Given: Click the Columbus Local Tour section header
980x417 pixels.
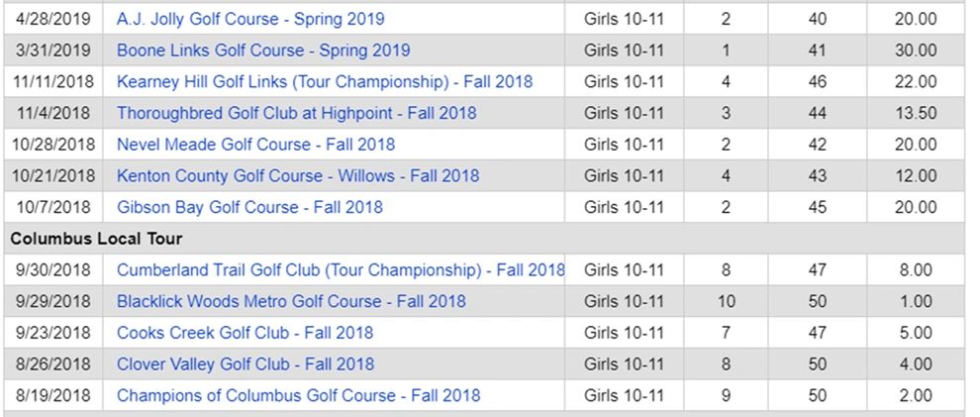Looking at the screenshot, I should (x=97, y=239).
